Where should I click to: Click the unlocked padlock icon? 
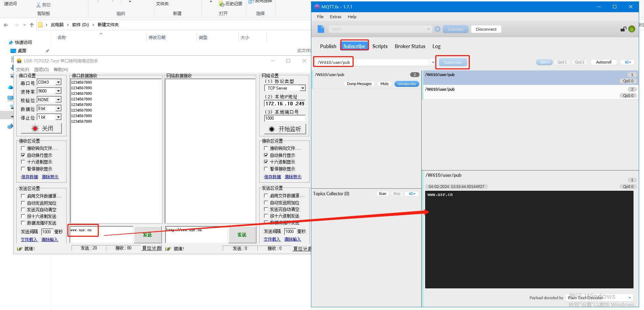point(623,29)
